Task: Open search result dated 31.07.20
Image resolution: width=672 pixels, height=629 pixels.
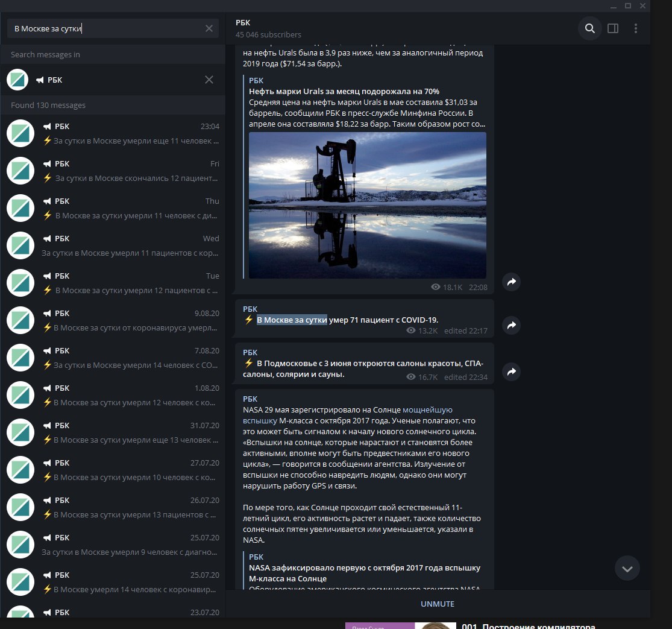Action: (113, 432)
